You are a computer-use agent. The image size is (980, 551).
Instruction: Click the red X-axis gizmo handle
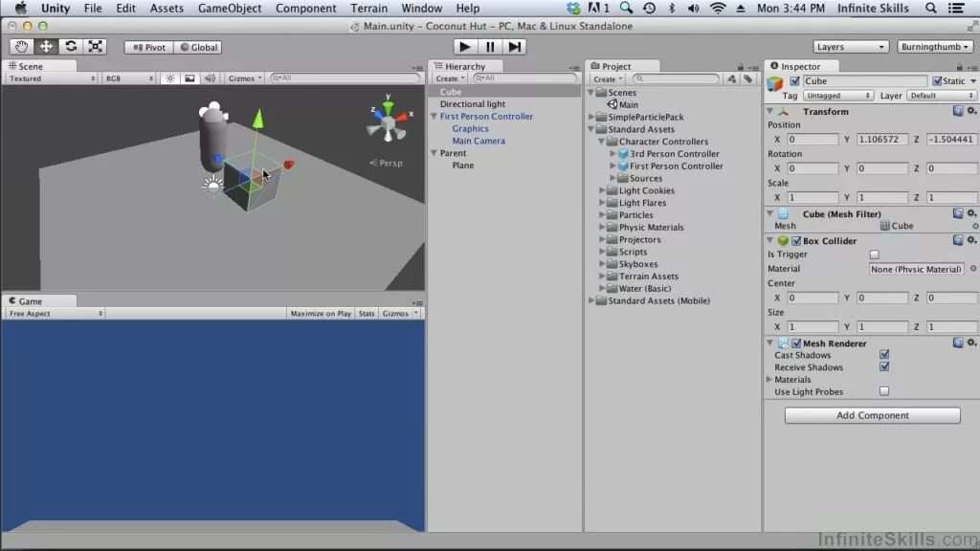[x=288, y=165]
